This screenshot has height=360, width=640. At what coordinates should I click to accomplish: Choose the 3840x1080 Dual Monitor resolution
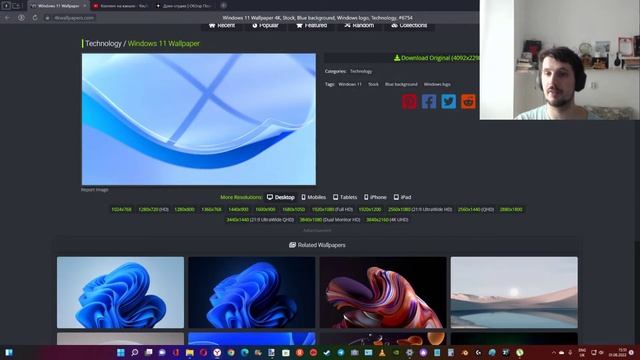click(x=330, y=220)
